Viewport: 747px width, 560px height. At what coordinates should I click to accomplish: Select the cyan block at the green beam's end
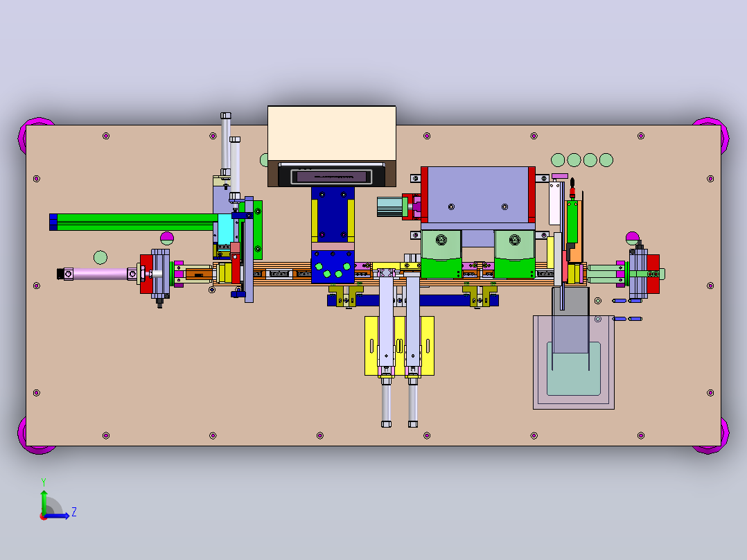click(225, 228)
